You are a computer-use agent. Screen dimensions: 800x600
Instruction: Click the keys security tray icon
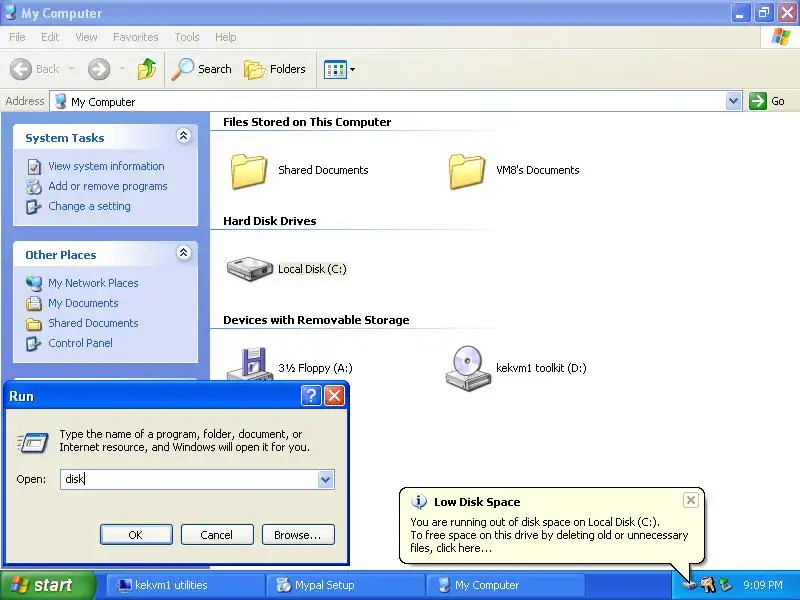pos(708,585)
